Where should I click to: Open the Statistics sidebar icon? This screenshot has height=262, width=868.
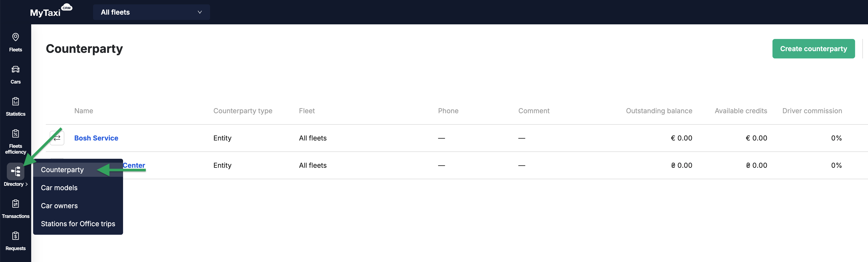click(16, 101)
